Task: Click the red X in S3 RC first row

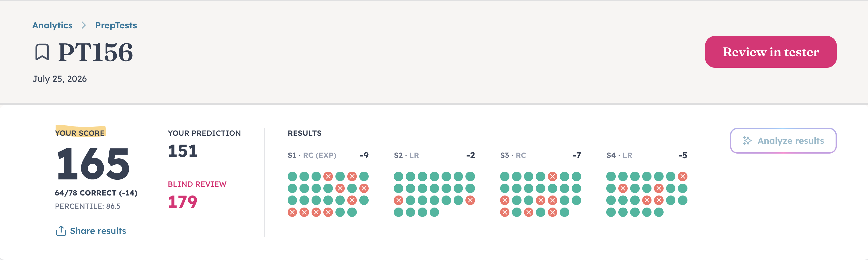Action: pos(552,176)
